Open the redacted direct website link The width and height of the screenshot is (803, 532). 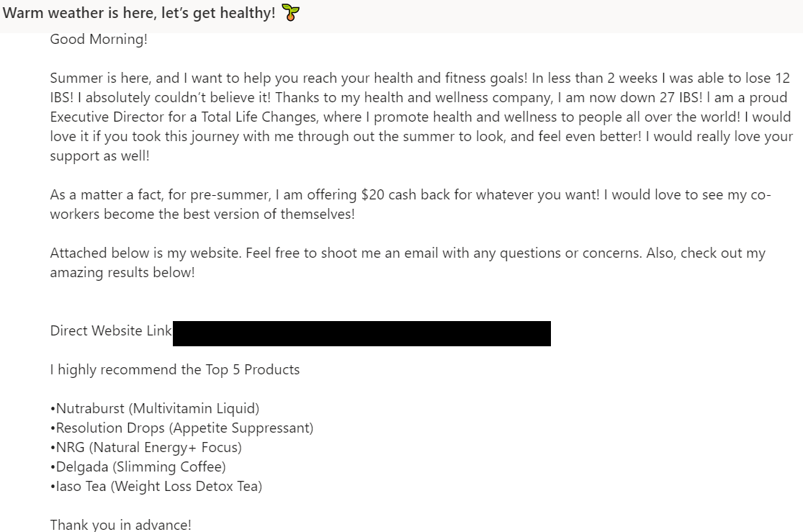[362, 333]
